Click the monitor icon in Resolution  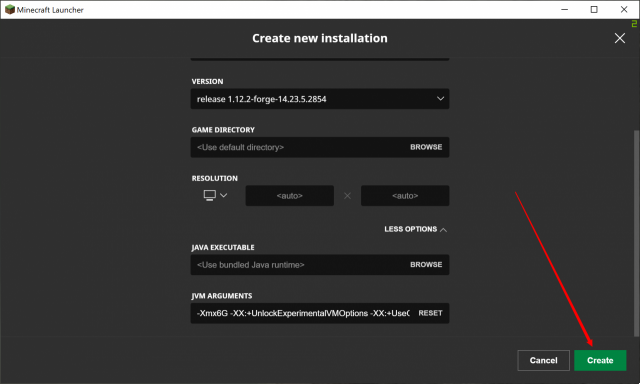pyautogui.click(x=209, y=195)
